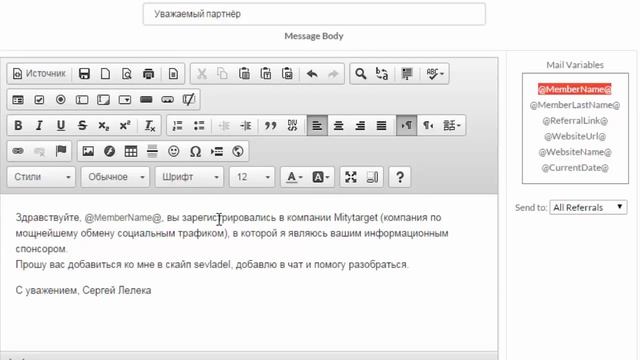
Task: Insert a textarea element
Action: [103, 100]
